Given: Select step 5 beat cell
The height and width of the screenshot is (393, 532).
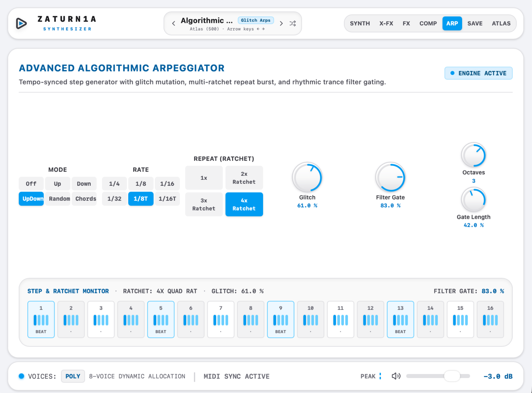Looking at the screenshot, I should coord(161,319).
